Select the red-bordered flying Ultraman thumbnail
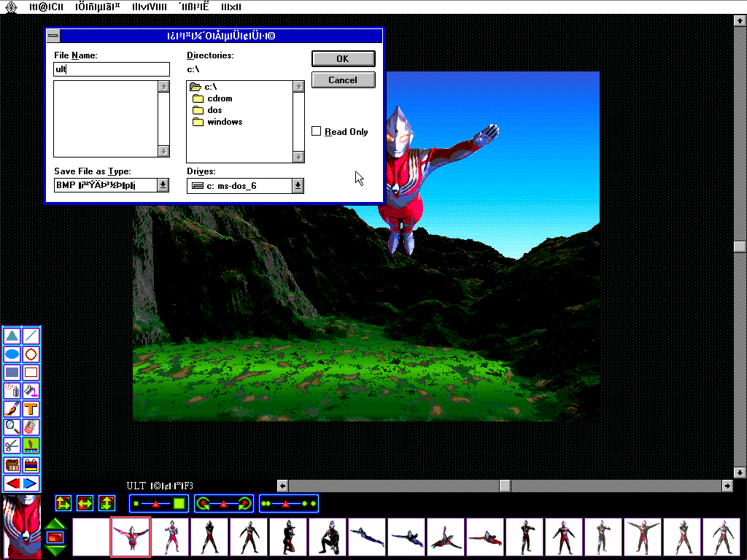The height and width of the screenshot is (560, 747). pos(131,537)
